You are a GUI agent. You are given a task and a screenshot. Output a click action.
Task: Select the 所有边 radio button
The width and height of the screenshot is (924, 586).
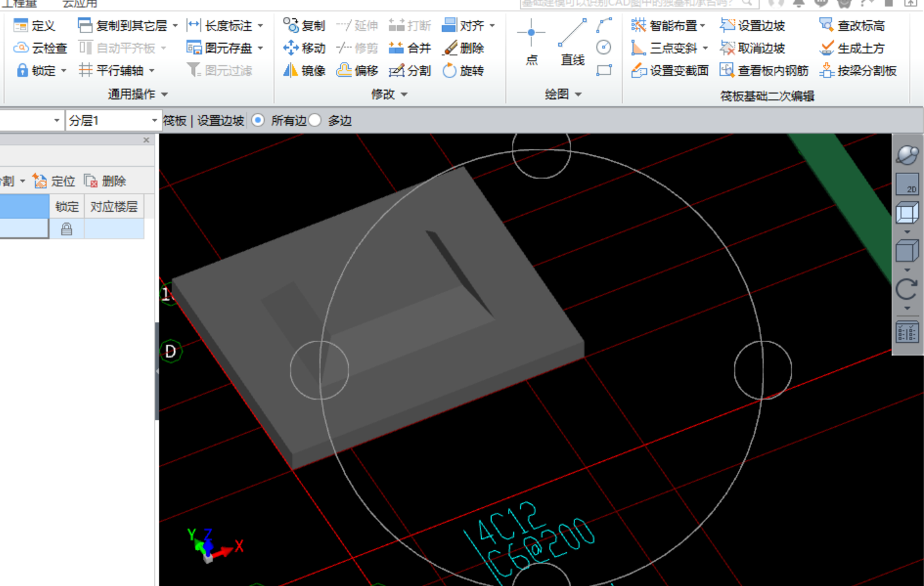pos(258,120)
